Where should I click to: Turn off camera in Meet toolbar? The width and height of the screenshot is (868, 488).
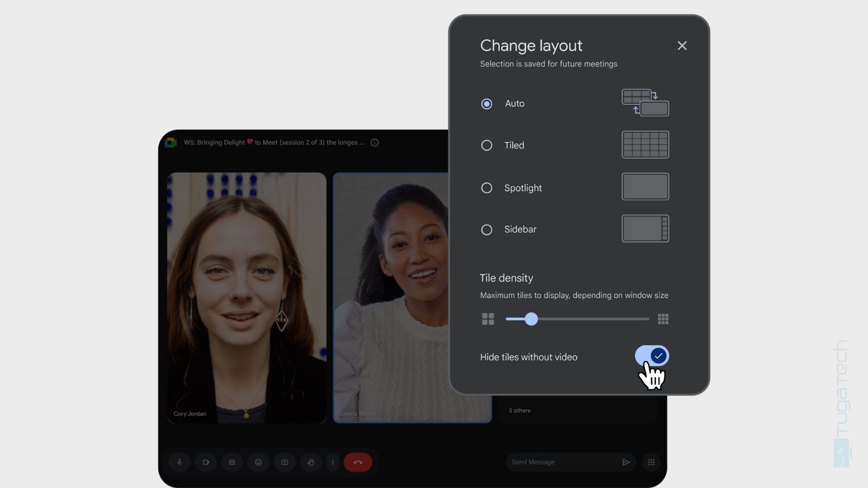(206, 462)
